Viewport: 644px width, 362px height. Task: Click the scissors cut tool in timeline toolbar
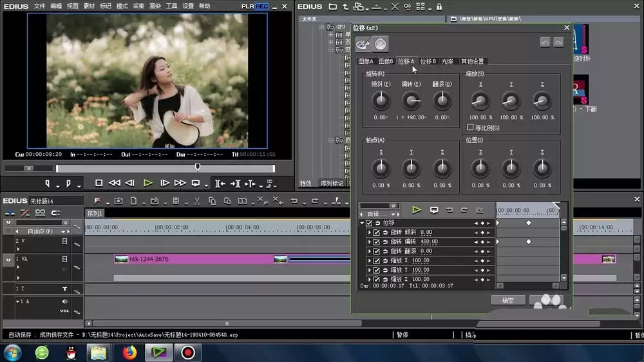pyautogui.click(x=196, y=201)
